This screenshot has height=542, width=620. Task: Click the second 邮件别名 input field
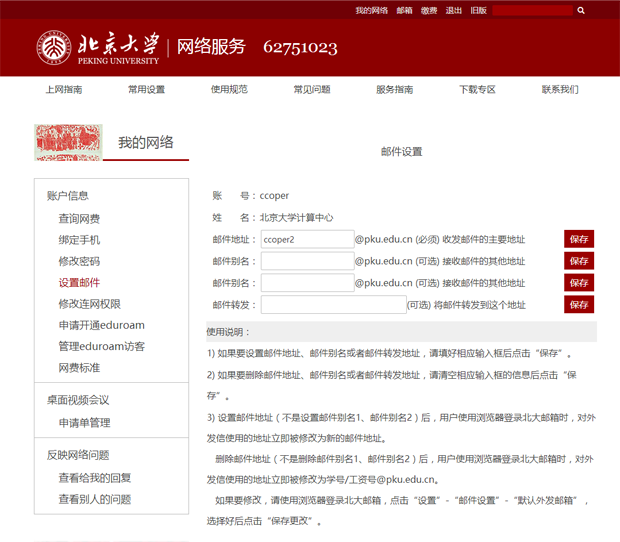coord(307,283)
